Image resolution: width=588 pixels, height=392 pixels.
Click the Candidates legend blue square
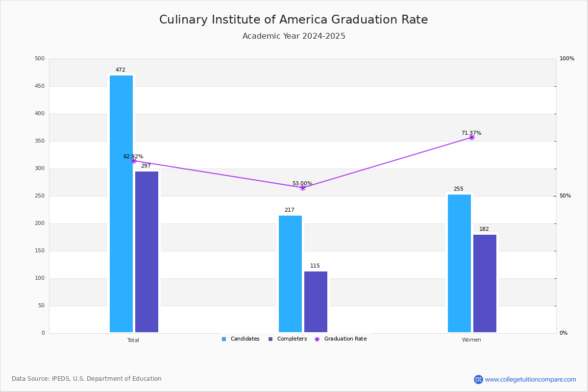tap(224, 339)
